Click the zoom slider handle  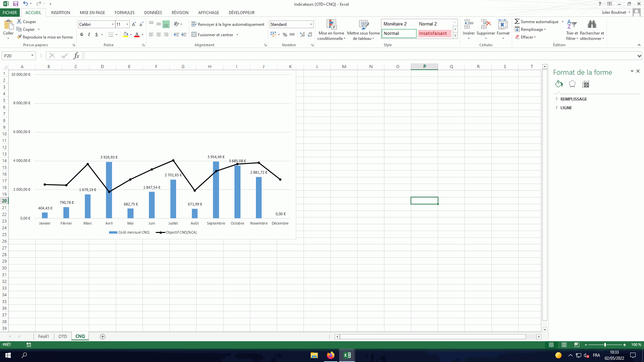pyautogui.click(x=605, y=345)
